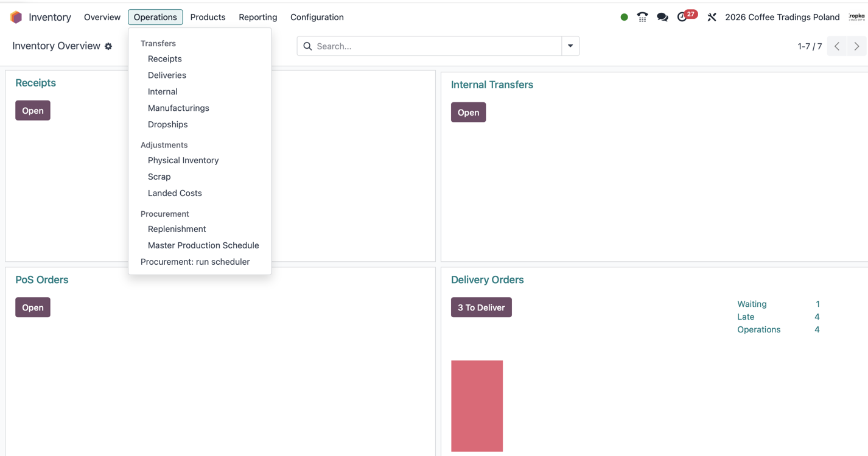Image resolution: width=868 pixels, height=456 pixels.
Task: Click the user avatar in top bar
Action: [856, 17]
